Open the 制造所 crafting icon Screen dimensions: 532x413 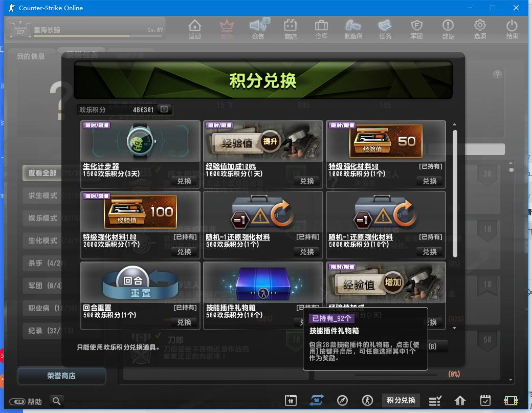(x=353, y=29)
